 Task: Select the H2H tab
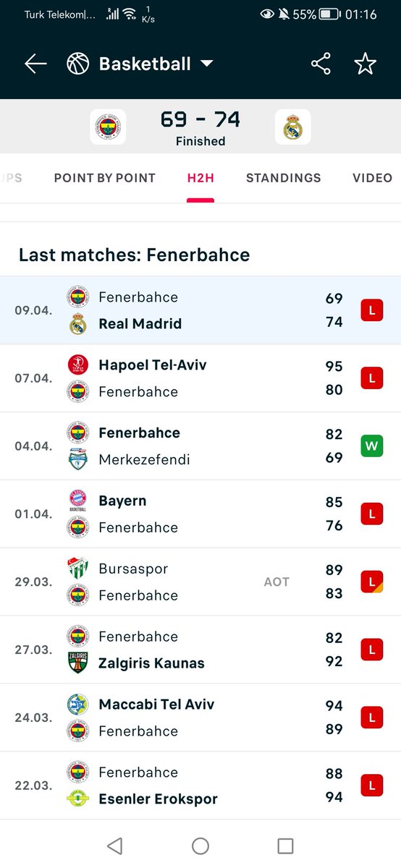[200, 178]
